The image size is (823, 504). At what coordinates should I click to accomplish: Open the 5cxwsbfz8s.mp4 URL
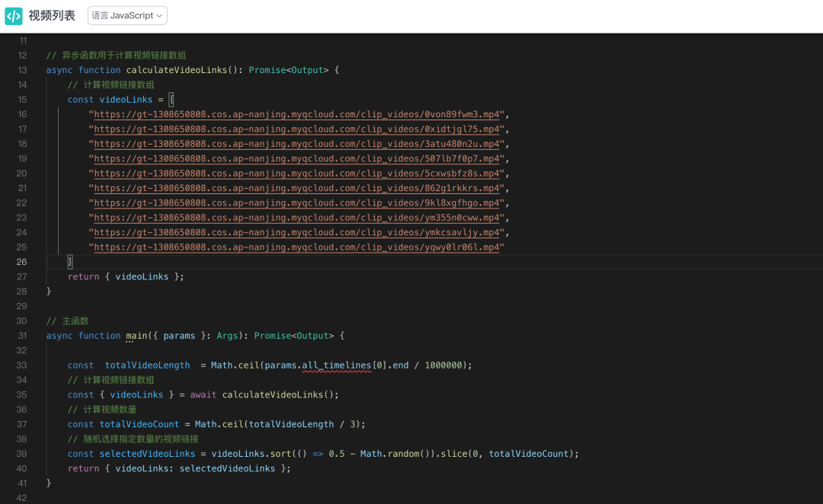coord(296,174)
